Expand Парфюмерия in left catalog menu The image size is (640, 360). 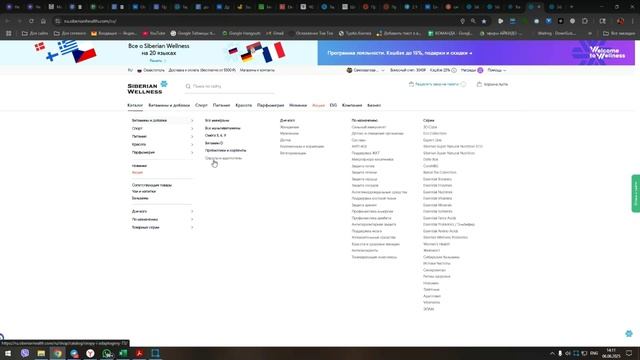pyautogui.click(x=162, y=152)
